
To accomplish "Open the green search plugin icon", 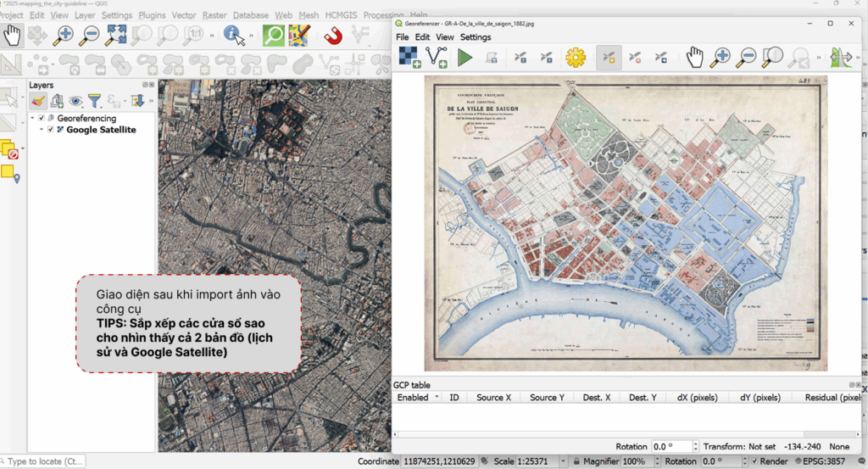I will coord(273,36).
